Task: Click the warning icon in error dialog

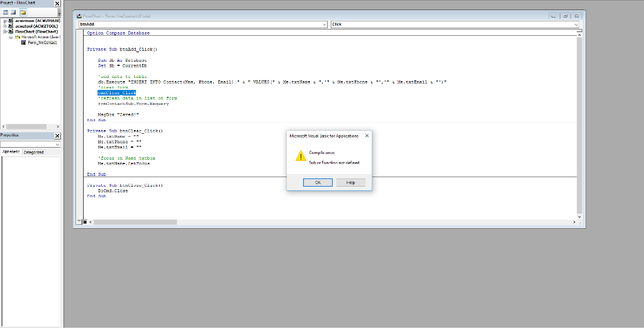Action: (301, 156)
